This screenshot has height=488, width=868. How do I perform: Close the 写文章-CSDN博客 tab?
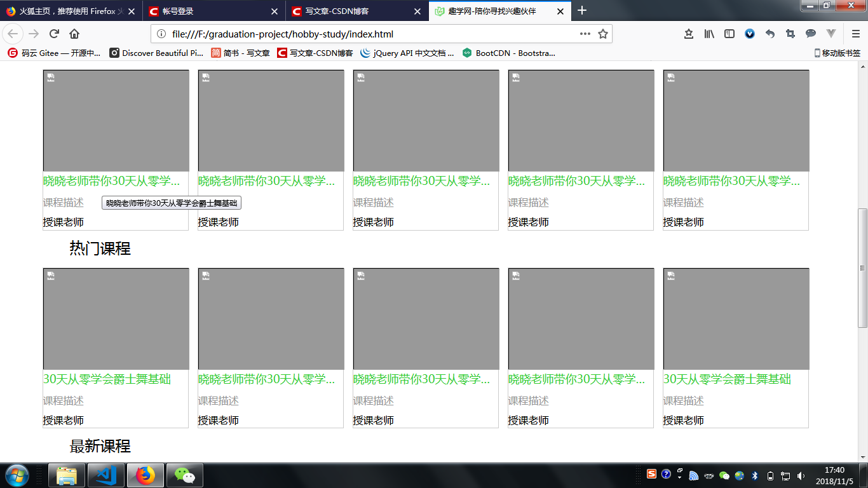pos(417,11)
